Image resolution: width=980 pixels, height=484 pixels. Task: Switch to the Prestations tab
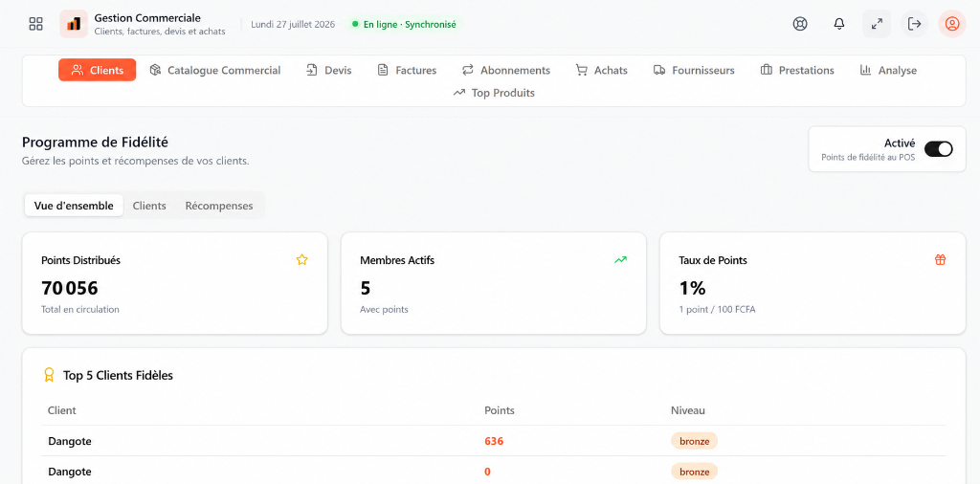[797, 70]
